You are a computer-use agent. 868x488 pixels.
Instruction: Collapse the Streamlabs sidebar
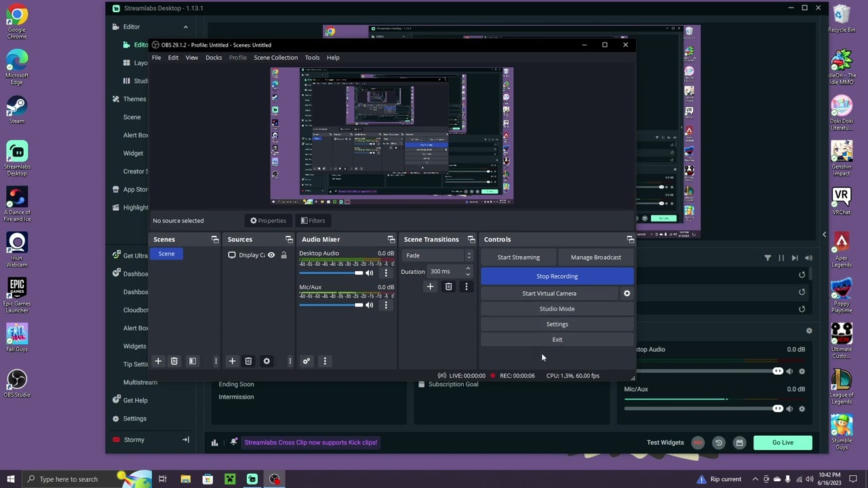[x=186, y=440]
